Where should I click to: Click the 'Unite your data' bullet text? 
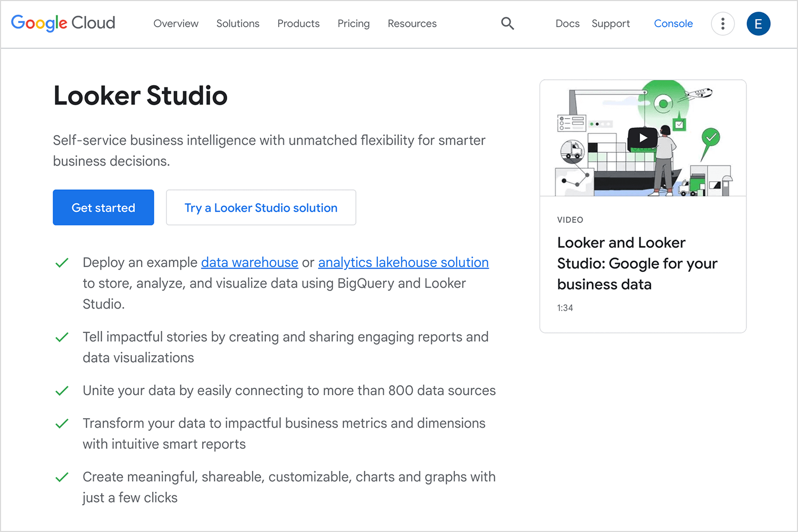289,390
